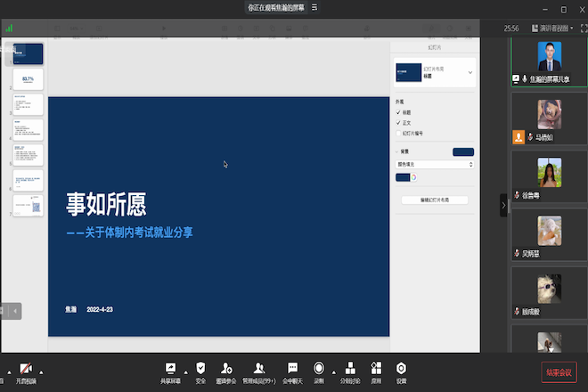Open 管理成员 member management panel
588x392 pixels.
point(259,368)
